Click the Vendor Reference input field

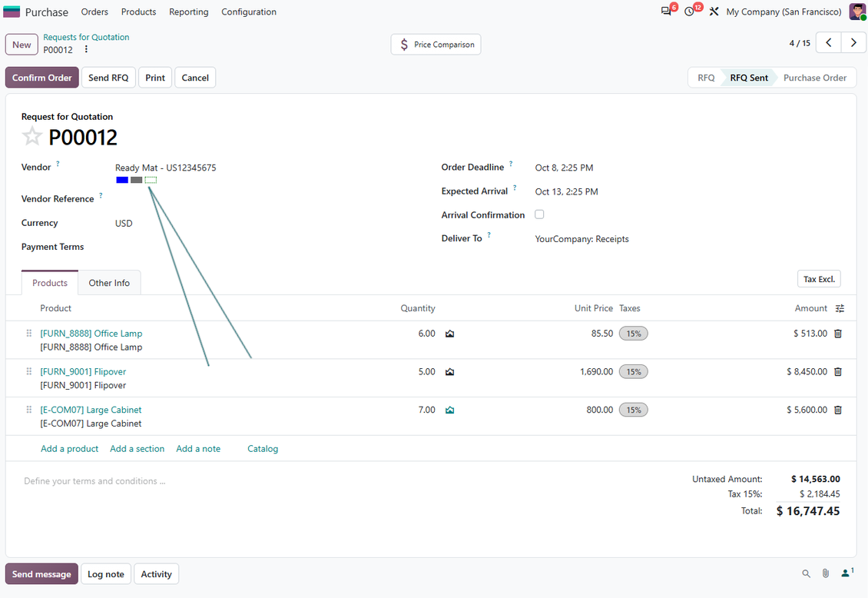(x=267, y=199)
